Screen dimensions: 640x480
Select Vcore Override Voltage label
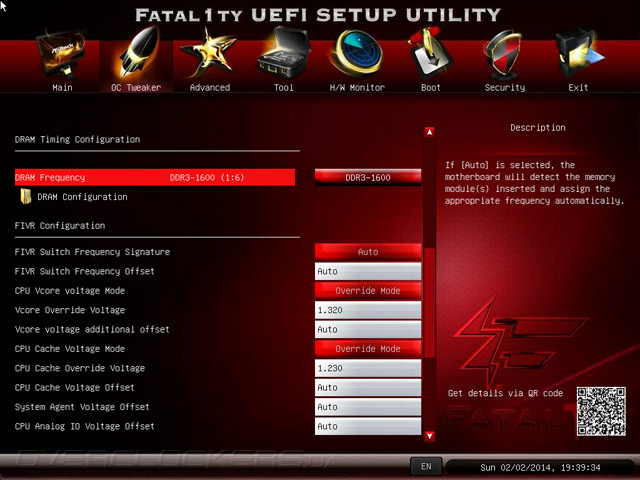(70, 310)
